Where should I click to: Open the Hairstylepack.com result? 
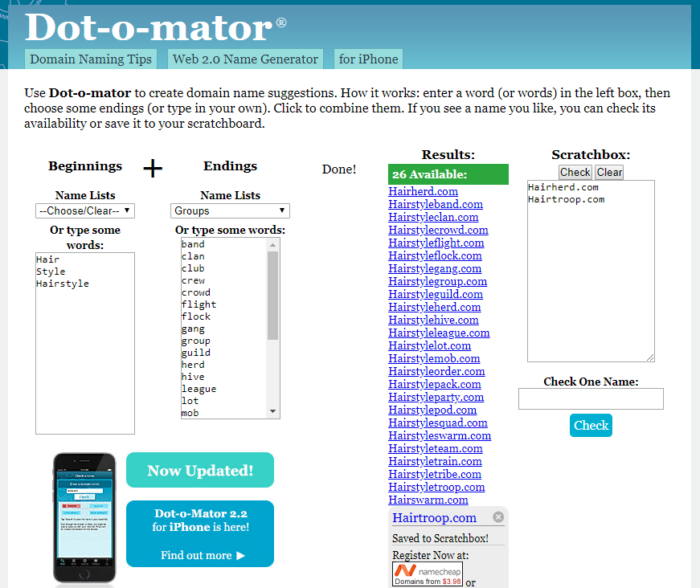tap(434, 384)
